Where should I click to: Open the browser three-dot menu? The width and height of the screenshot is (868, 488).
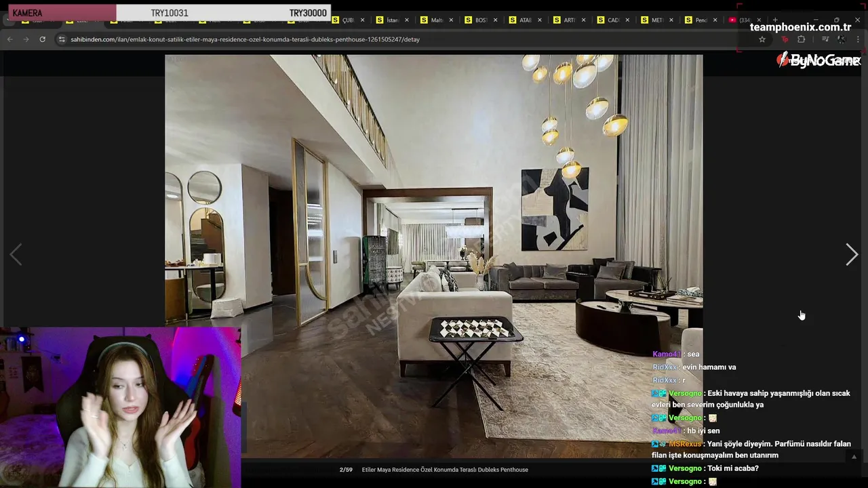[858, 39]
